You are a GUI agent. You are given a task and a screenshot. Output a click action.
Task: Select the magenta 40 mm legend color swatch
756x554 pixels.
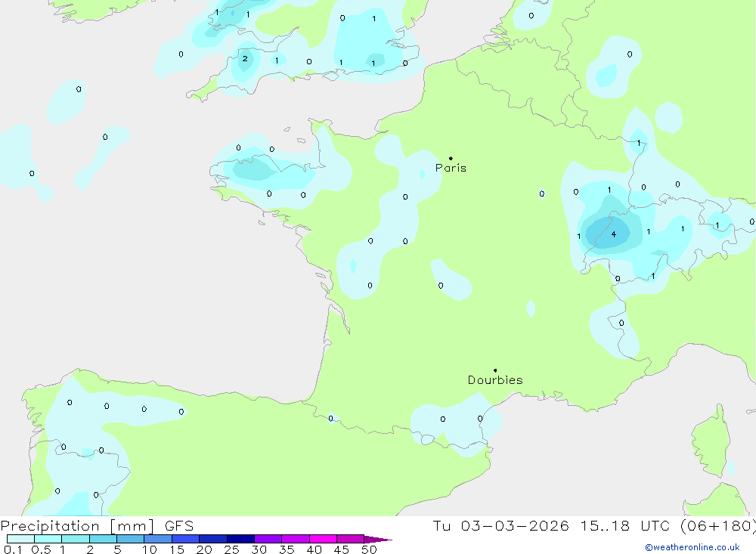(x=323, y=539)
